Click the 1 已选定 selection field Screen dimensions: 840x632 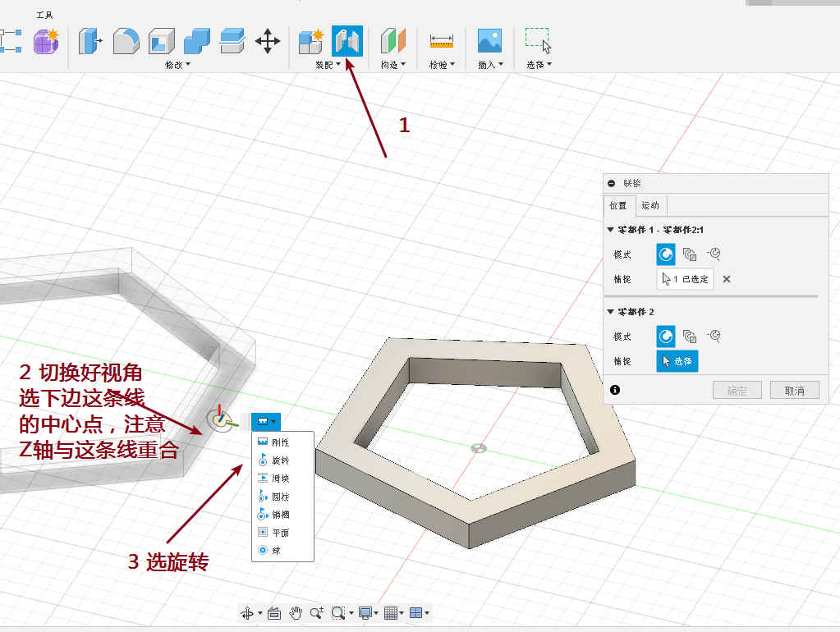pyautogui.click(x=685, y=279)
